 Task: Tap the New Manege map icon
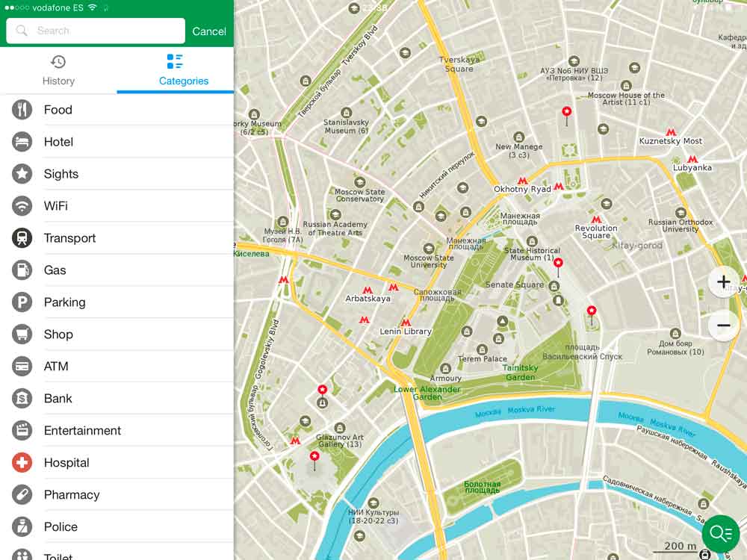tap(519, 137)
